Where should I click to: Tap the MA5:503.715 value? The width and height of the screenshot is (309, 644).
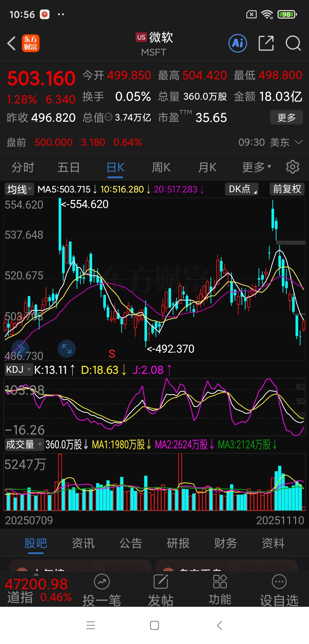[x=64, y=189]
